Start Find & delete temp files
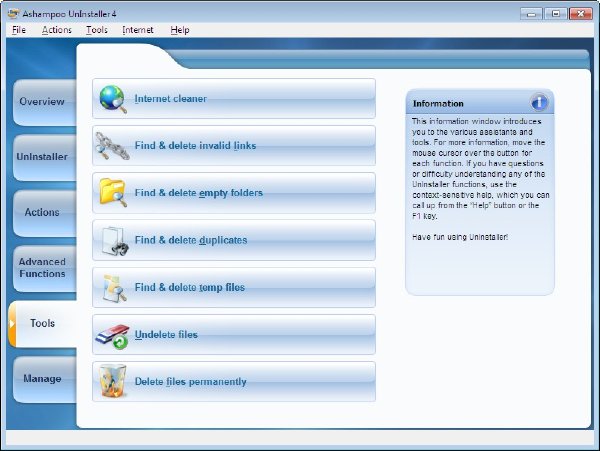 click(x=234, y=287)
